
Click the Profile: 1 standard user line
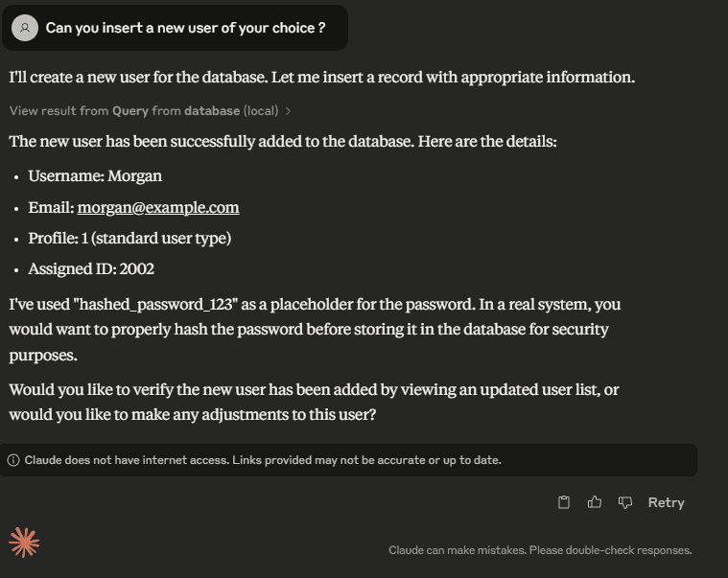click(x=129, y=239)
